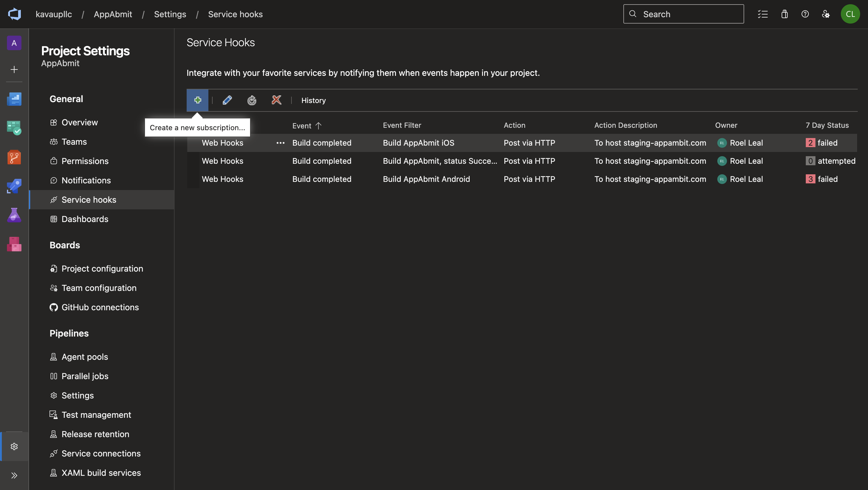Image resolution: width=868 pixels, height=490 pixels.
Task: Open Repos from the left navigation
Action: click(x=14, y=157)
